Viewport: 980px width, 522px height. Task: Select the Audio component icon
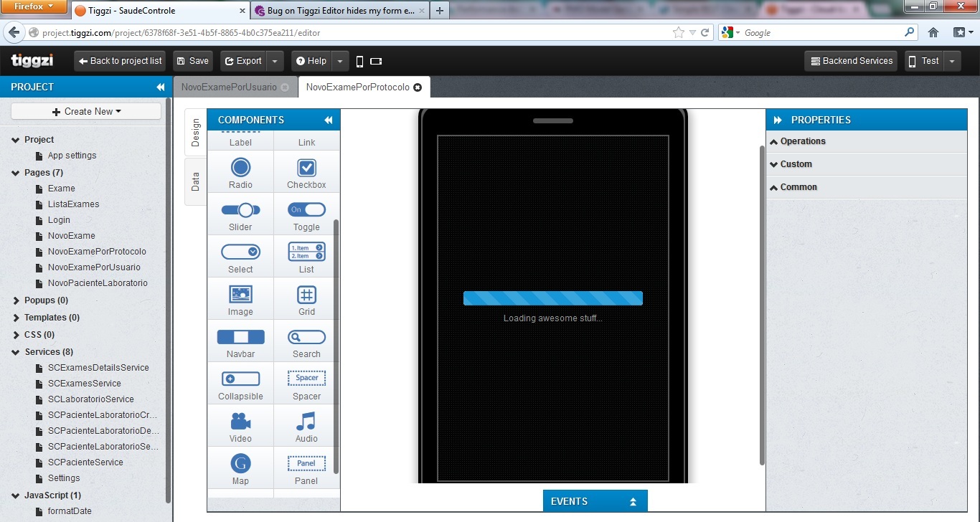click(306, 422)
